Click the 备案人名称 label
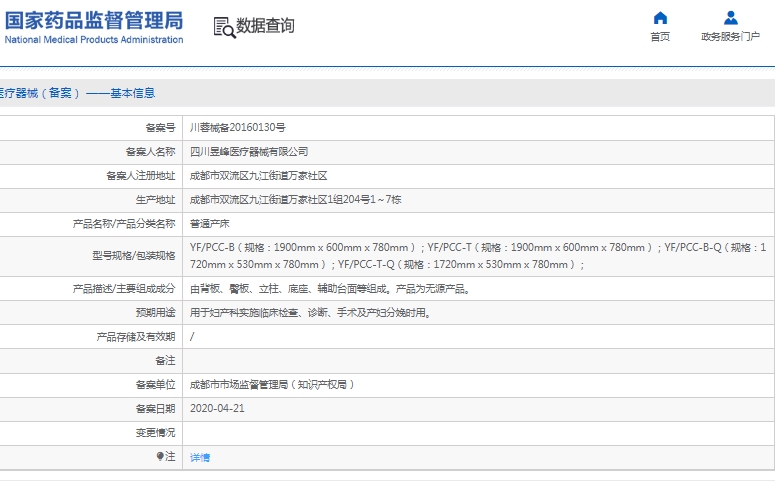 pos(150,152)
